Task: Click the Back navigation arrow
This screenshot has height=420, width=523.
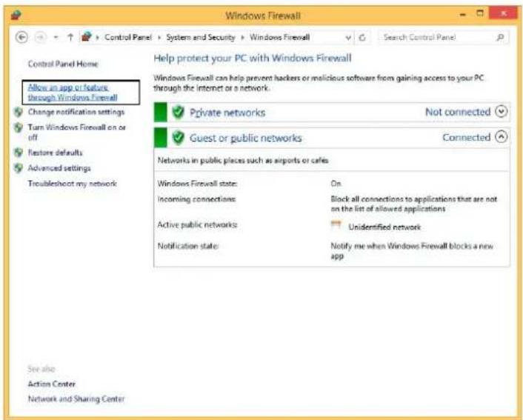Action: coord(21,37)
